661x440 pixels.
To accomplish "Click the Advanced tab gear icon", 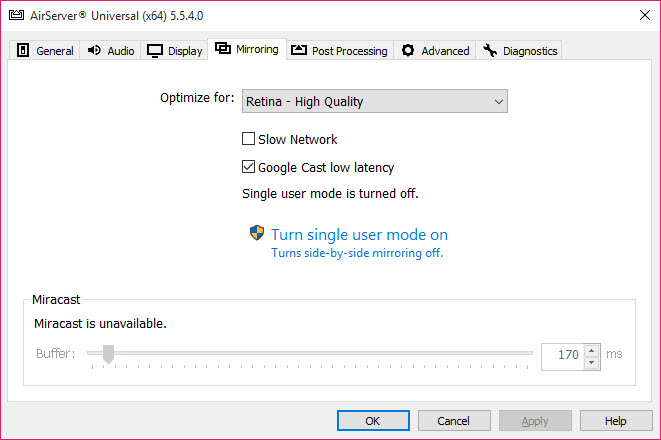I will pyautogui.click(x=408, y=50).
